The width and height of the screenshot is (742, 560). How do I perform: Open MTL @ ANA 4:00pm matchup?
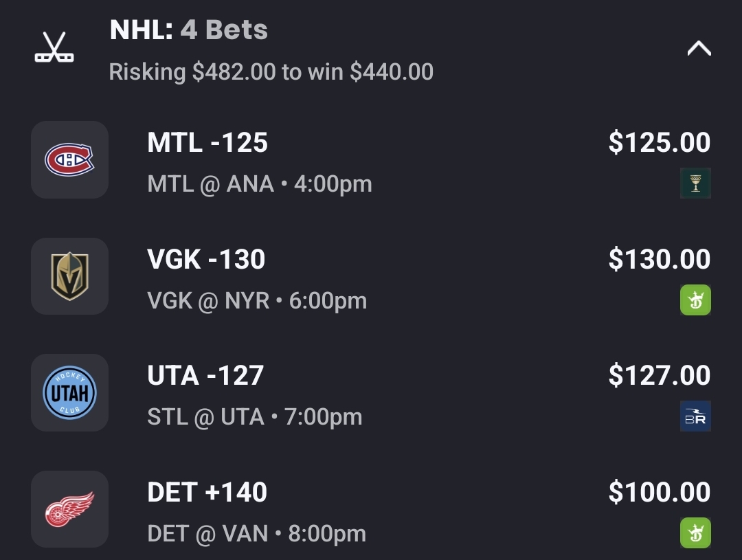[260, 184]
